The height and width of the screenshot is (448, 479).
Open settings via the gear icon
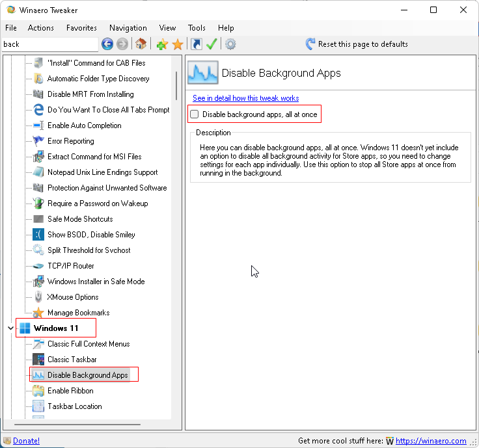tap(230, 44)
